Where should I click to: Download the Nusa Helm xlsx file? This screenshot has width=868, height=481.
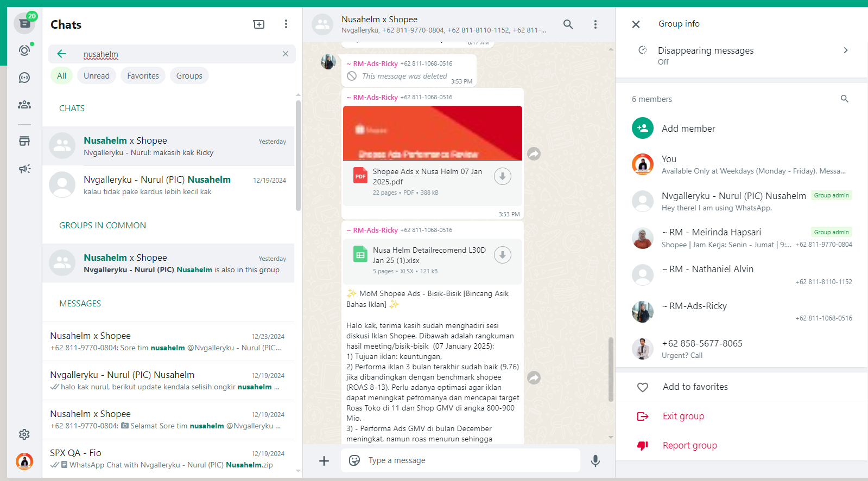coord(503,255)
